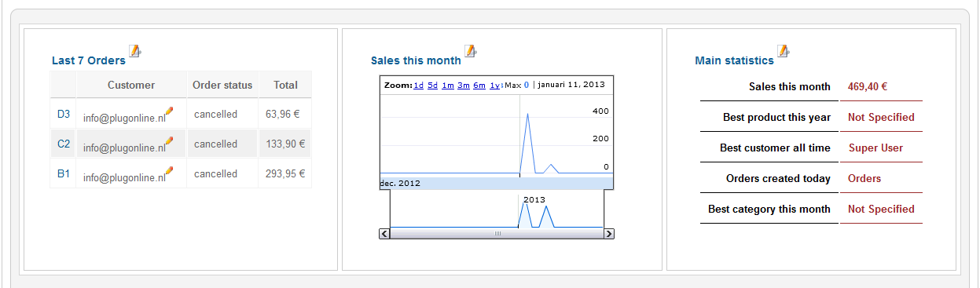This screenshot has width=980, height=288.
Task: Click edit icon beside Last 7 Orders
Action: (134, 51)
